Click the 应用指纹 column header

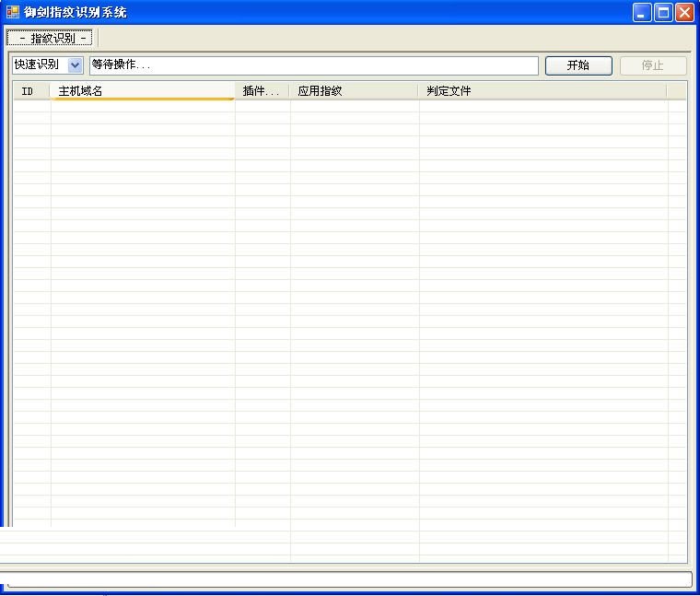(354, 91)
